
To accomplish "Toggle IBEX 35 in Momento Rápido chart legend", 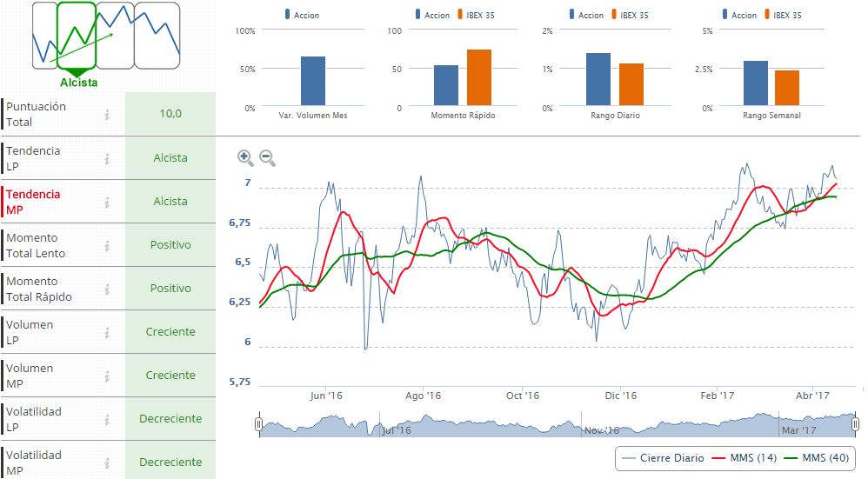I will coord(473,15).
